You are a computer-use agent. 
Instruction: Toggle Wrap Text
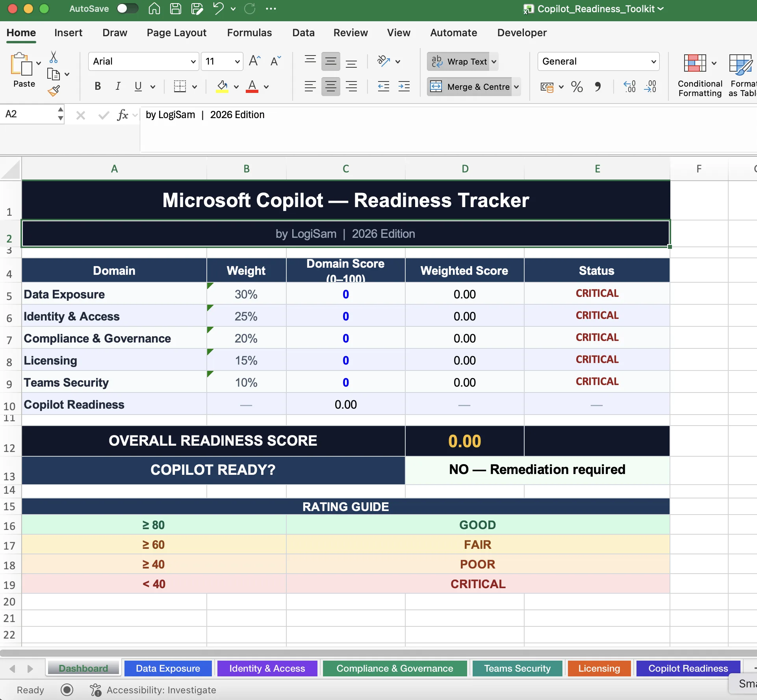pos(459,61)
